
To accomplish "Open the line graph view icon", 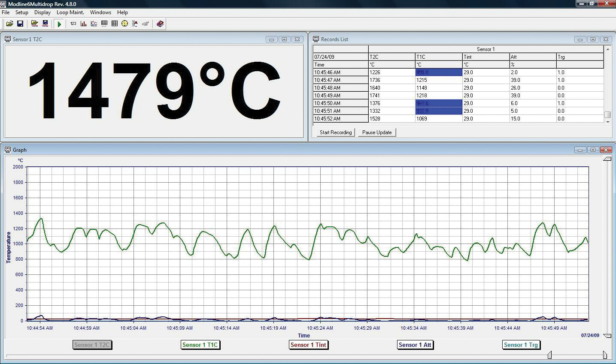I will click(x=94, y=24).
